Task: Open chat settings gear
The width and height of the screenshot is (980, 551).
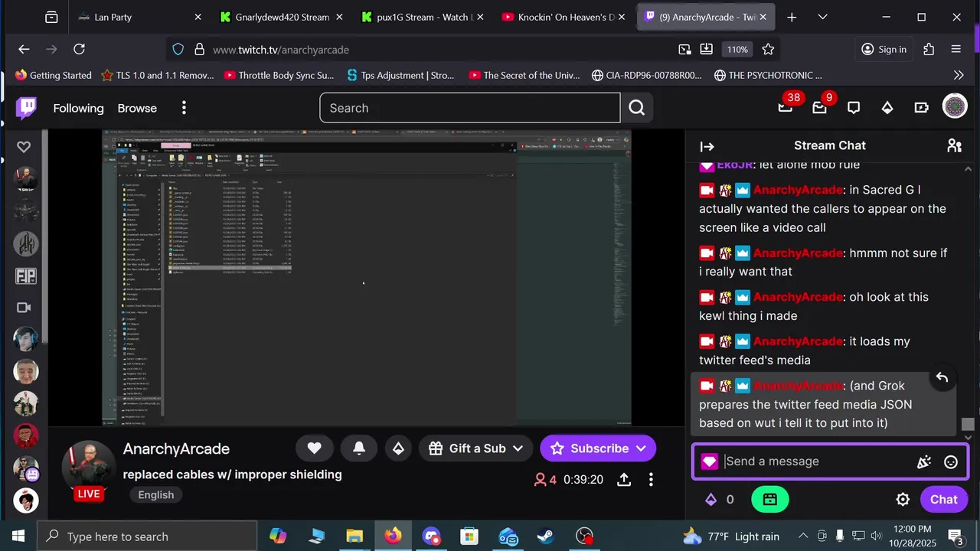Action: pos(903,500)
